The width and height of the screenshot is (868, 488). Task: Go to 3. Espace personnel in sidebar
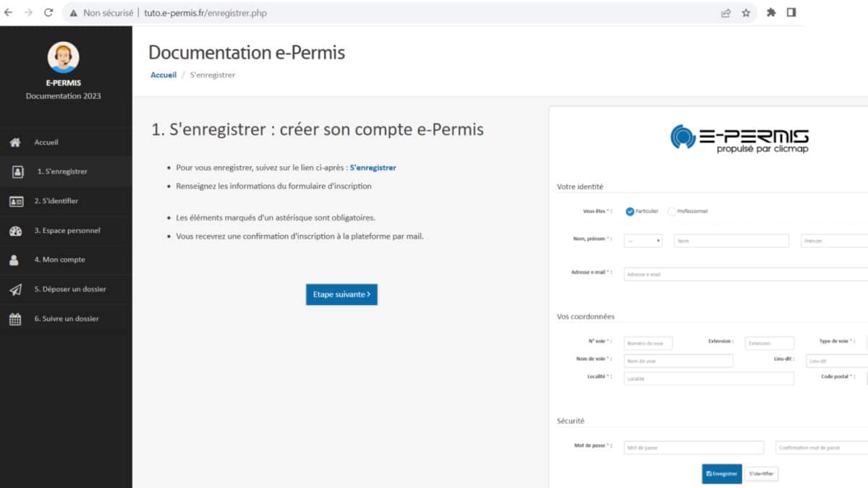pos(67,231)
